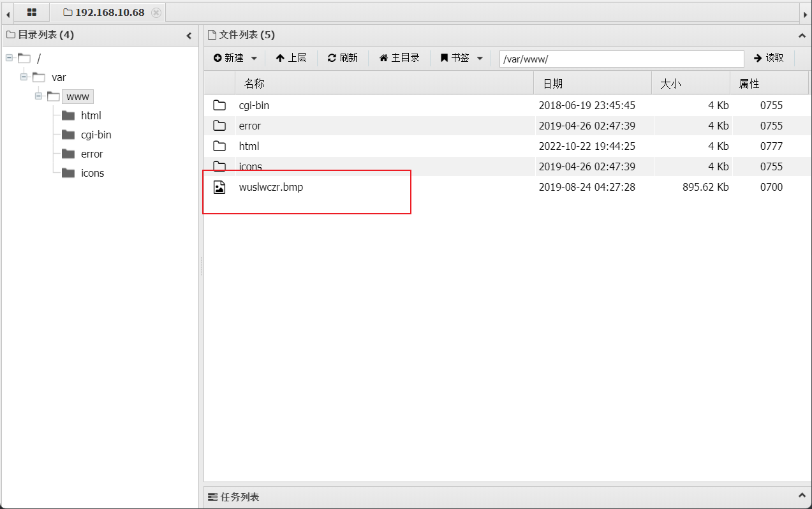Click folder icon of html file row
Viewport: 812px width, 509px height.
pos(219,146)
